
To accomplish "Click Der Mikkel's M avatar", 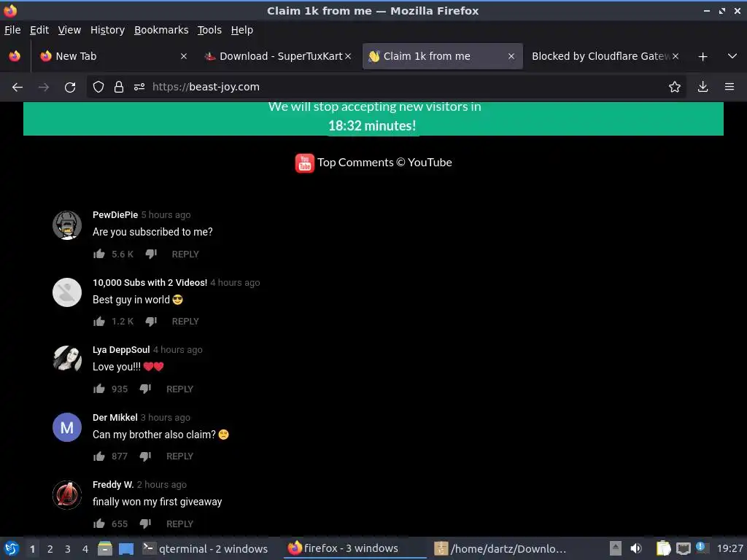I will (x=67, y=427).
